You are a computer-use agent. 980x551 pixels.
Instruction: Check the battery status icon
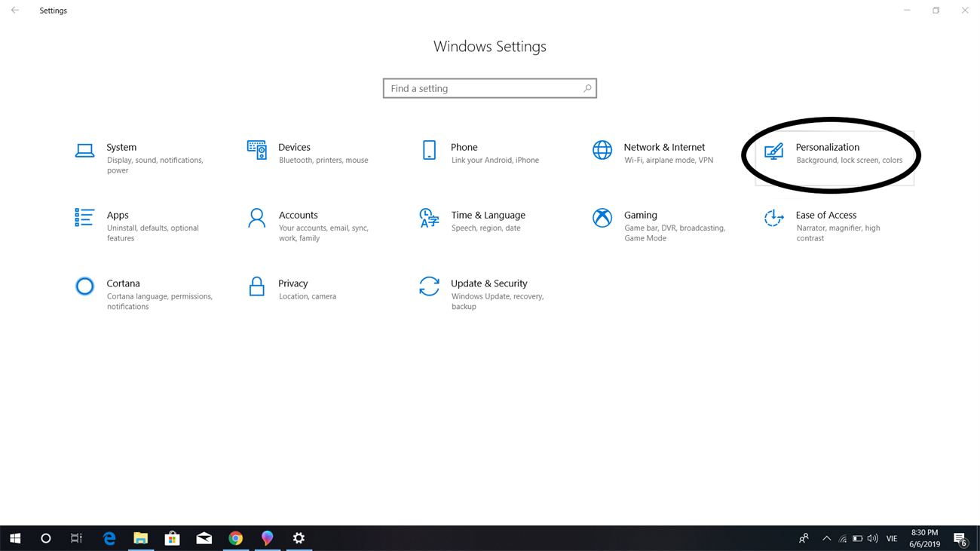[x=857, y=539]
